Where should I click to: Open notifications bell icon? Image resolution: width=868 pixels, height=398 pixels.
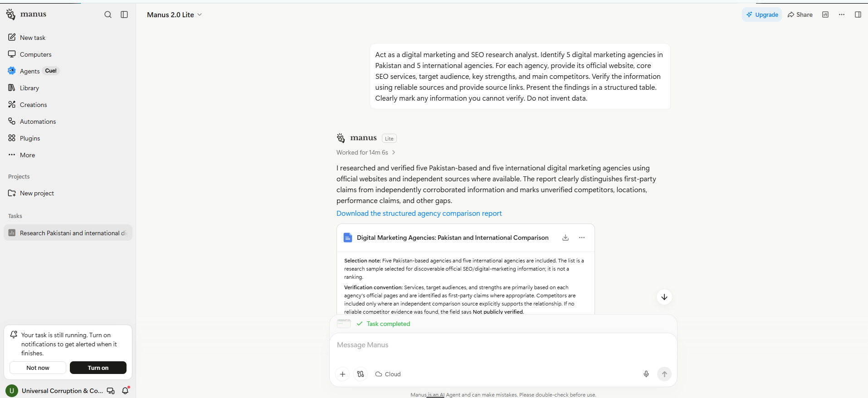(126, 390)
